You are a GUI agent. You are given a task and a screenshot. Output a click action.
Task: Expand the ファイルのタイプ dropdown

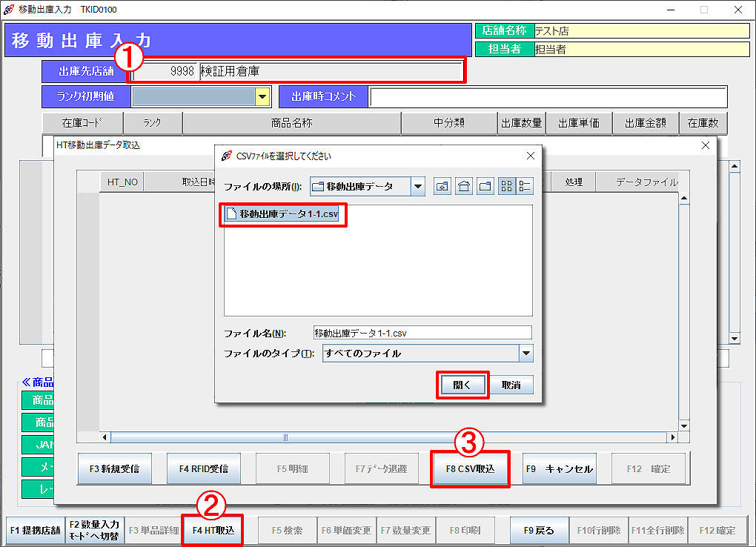click(526, 353)
